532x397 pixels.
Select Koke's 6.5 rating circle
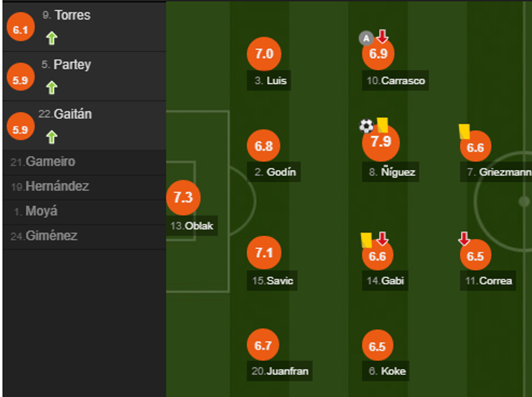(x=377, y=346)
